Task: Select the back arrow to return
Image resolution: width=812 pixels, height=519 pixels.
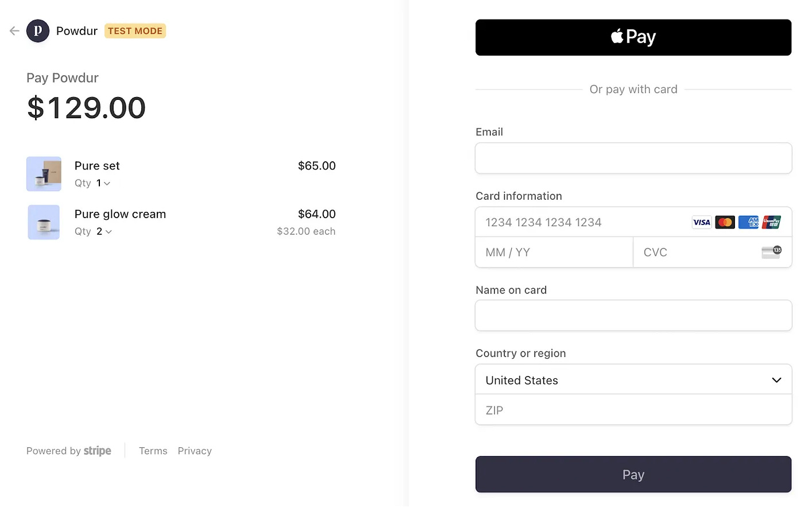Action: click(14, 31)
